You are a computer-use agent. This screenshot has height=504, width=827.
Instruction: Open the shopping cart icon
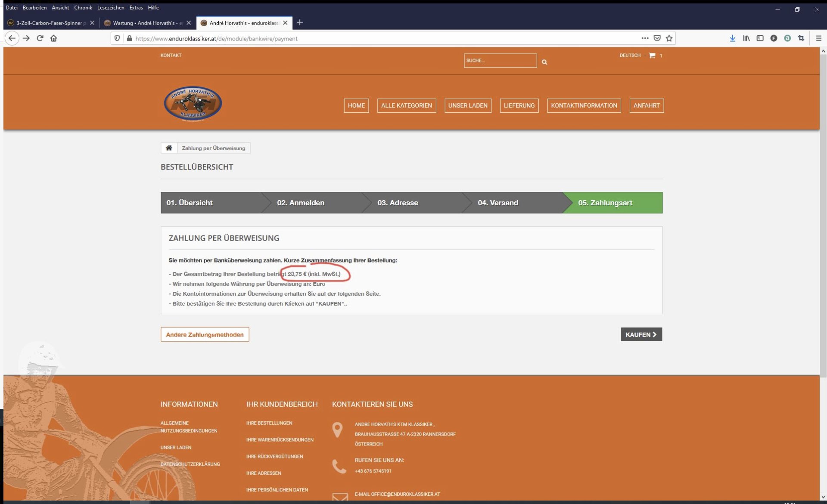[652, 56]
